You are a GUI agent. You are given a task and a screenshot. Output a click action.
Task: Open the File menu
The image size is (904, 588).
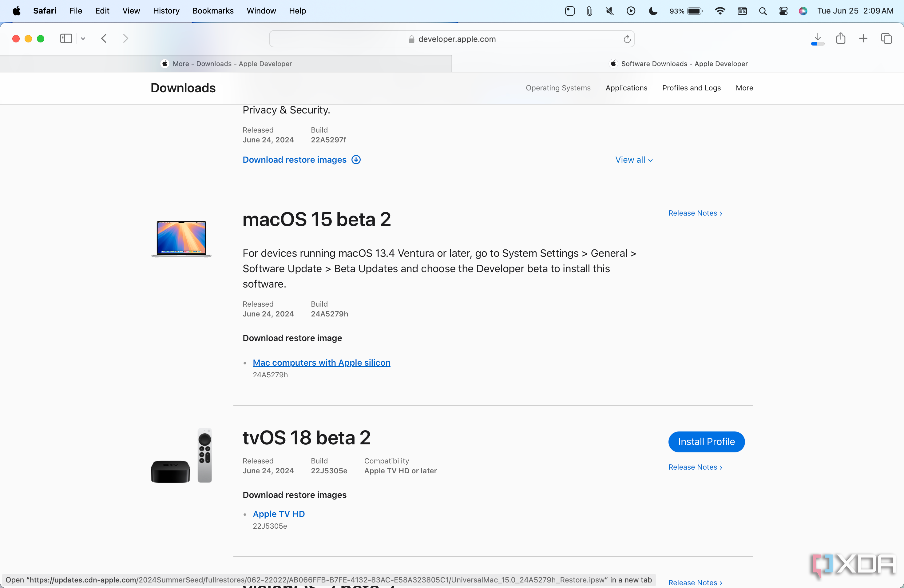[76, 11]
